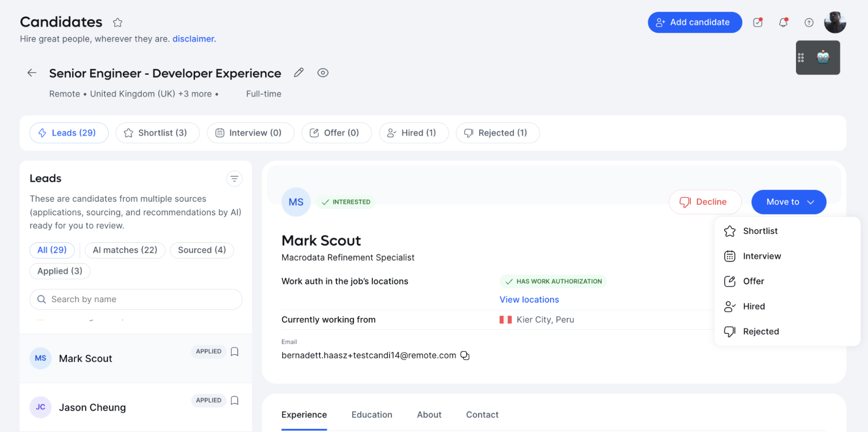Open the help question mark icon

coord(809,22)
